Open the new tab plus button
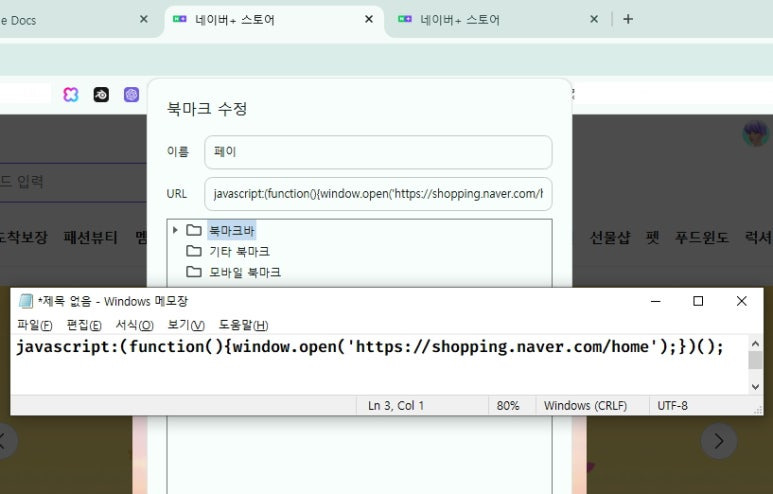The height and width of the screenshot is (494, 773). (x=628, y=19)
